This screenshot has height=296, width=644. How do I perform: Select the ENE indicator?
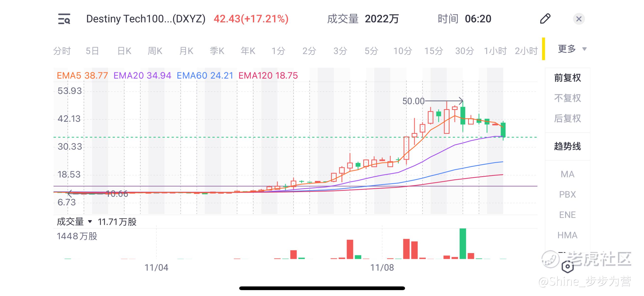coord(567,215)
